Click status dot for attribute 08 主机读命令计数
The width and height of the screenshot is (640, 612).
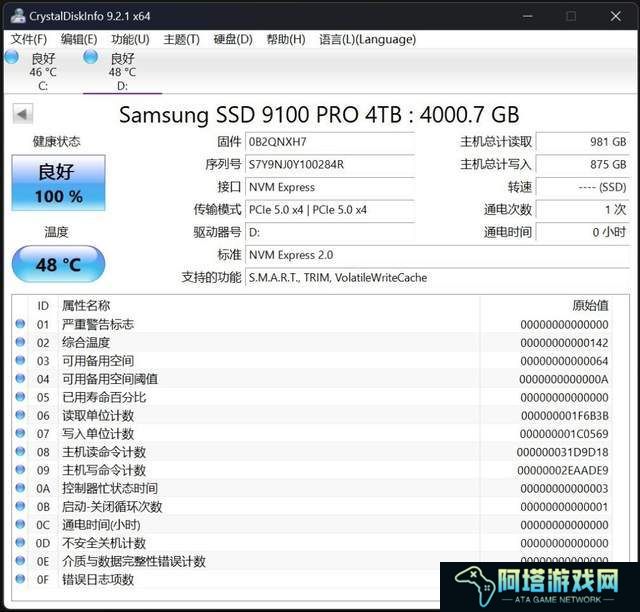tap(20, 451)
